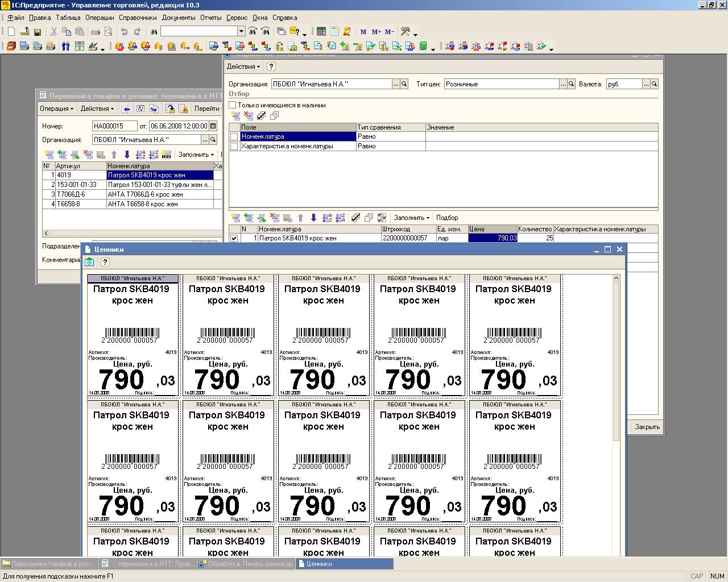Click check-all flags icon above filter table

tap(261, 116)
